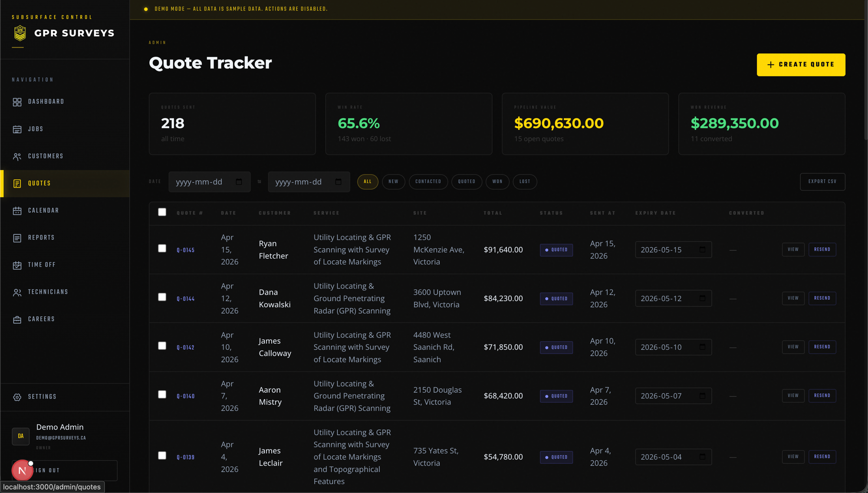This screenshot has height=493, width=868.
Task: Open the end date calendar picker
Action: click(x=338, y=181)
